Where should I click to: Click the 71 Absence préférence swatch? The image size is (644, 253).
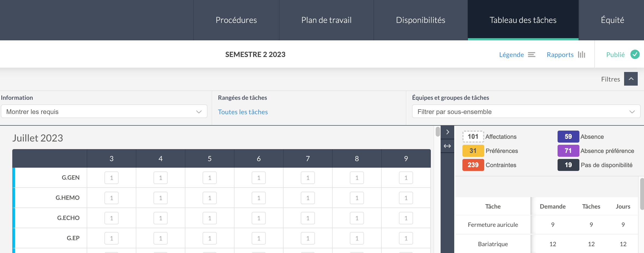568,151
